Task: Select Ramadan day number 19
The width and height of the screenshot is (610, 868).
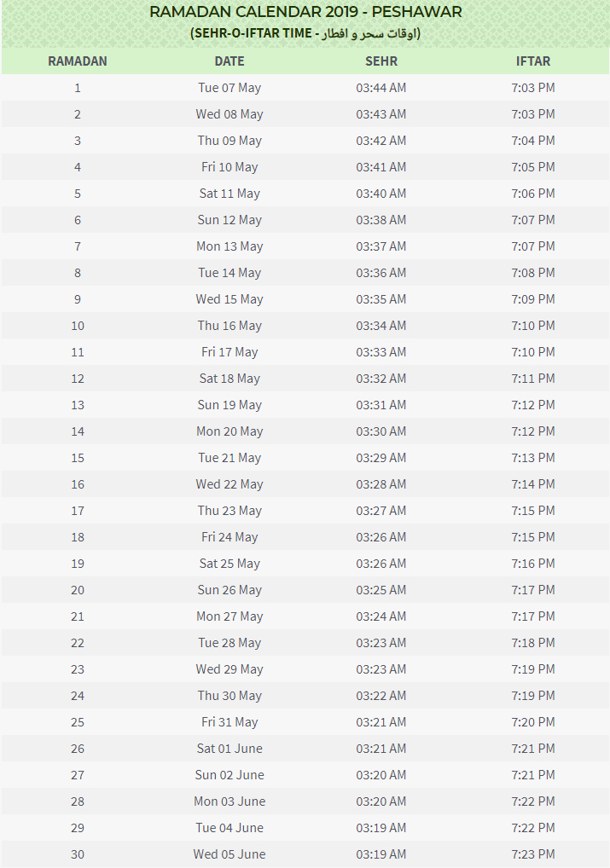Action: point(78,564)
